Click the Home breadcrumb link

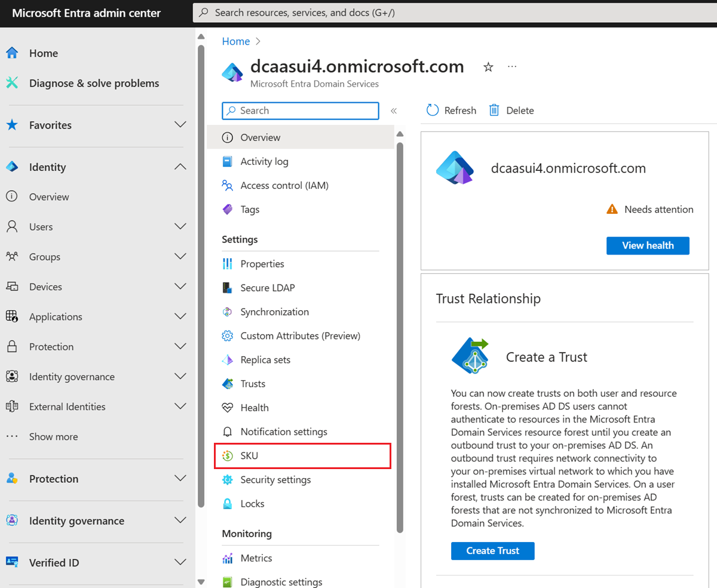[235, 41]
